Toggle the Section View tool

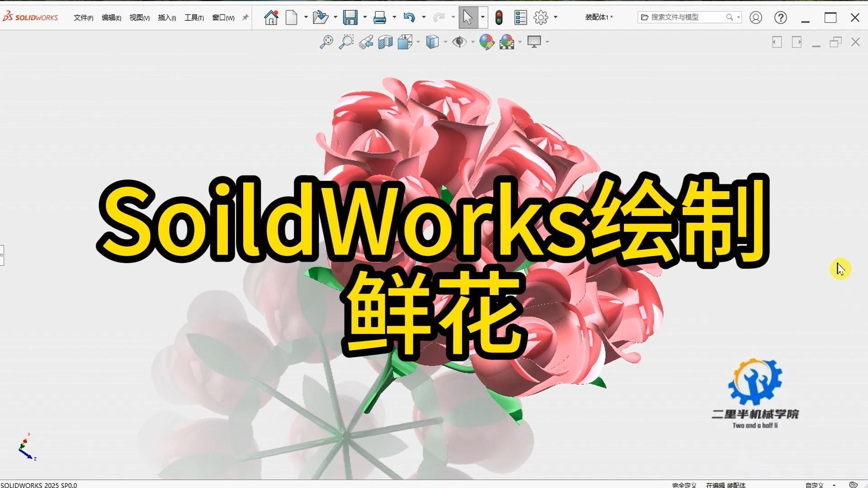coord(385,42)
